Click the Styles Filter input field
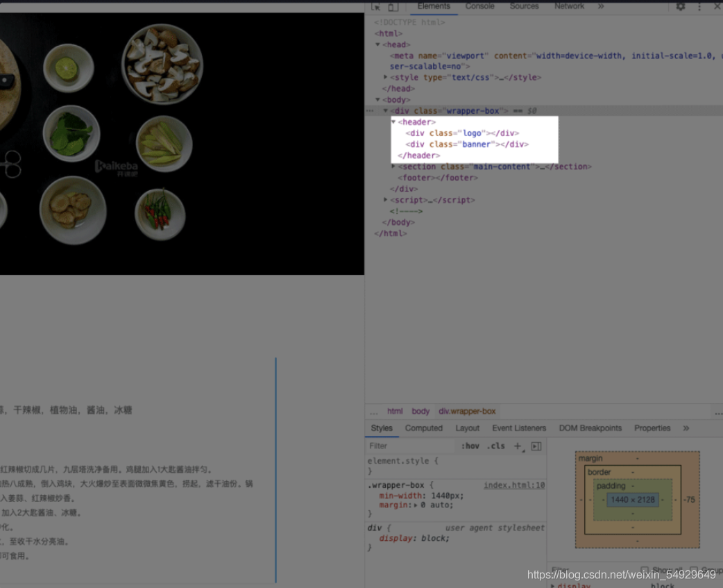723x588 pixels. pyautogui.click(x=410, y=446)
